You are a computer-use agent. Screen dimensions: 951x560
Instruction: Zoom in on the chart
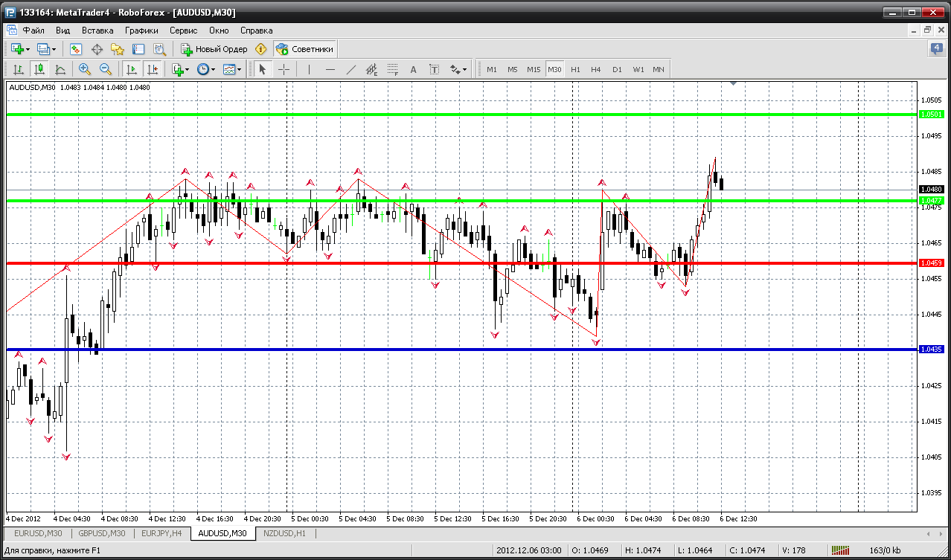tap(85, 69)
